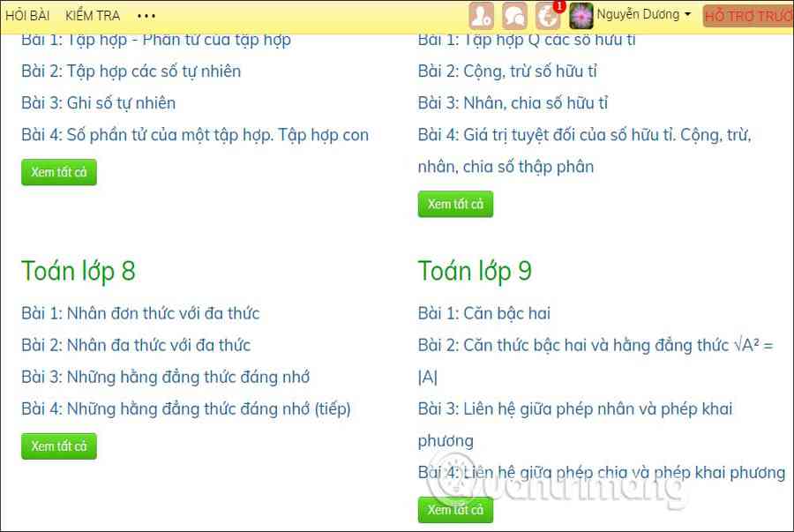This screenshot has height=532, width=794.
Task: Open Bài 2: Cộng, trừ số hữu tỉ
Action: click(507, 71)
